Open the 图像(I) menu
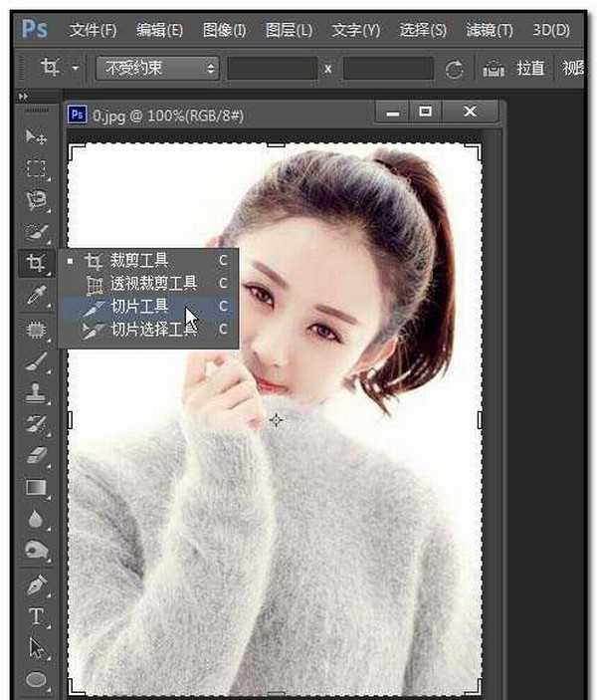 tap(224, 30)
